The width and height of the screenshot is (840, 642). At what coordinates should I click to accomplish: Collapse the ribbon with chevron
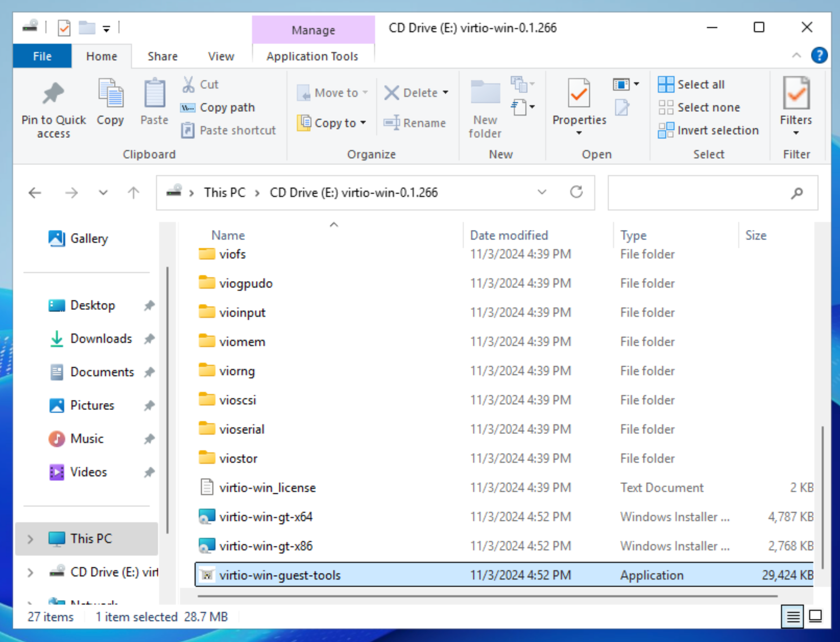click(x=796, y=56)
